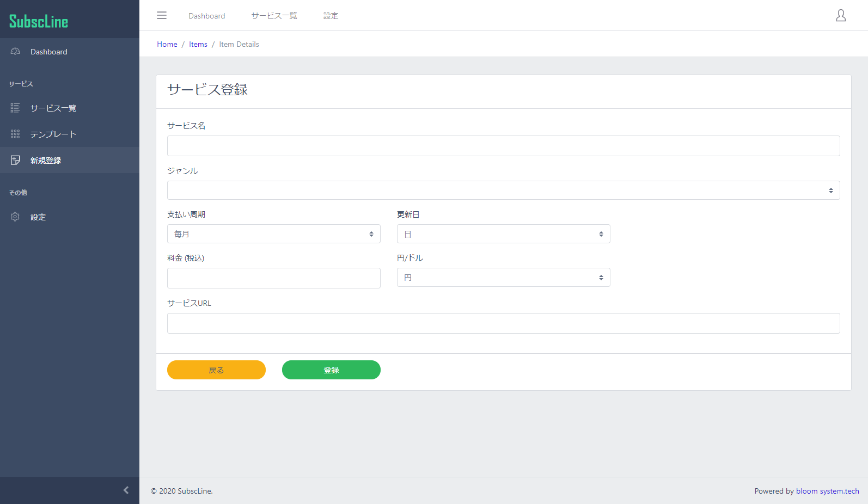Screen dimensions: 868x504
Task: Click the テンプレート grid icon in sidebar
Action: [x=15, y=134]
